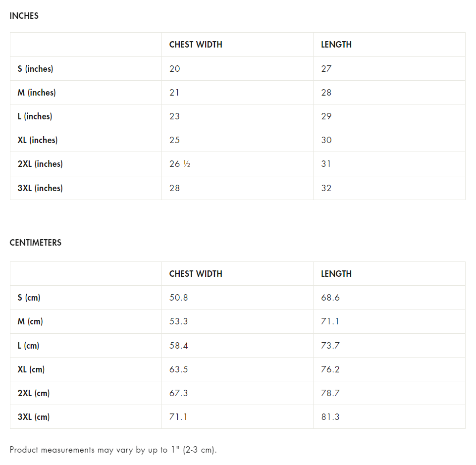Click the 26 ½ chest width value
The image size is (476, 465).
[x=180, y=164]
